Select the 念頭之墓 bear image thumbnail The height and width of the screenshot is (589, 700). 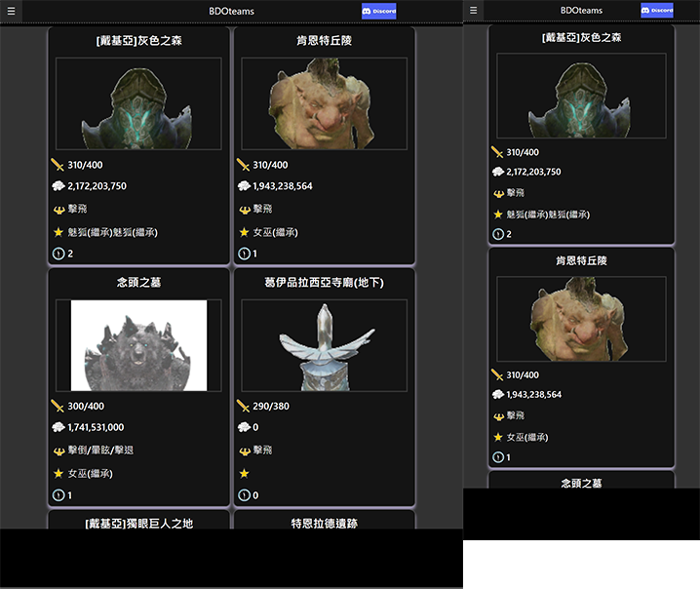138,345
